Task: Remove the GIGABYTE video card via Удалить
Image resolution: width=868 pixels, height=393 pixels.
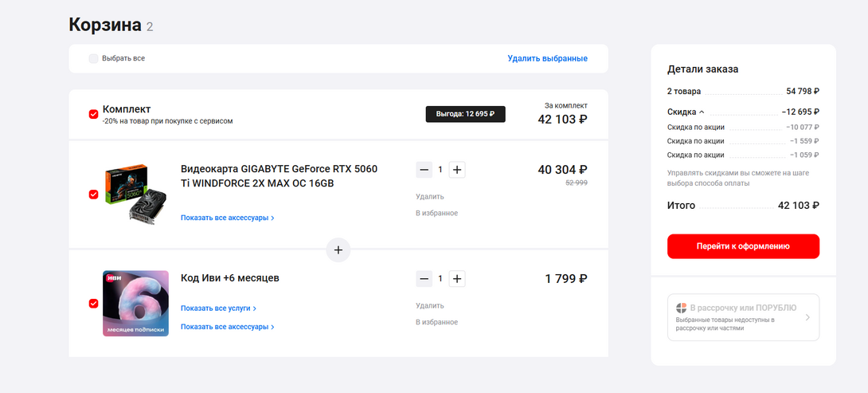Action: click(429, 197)
